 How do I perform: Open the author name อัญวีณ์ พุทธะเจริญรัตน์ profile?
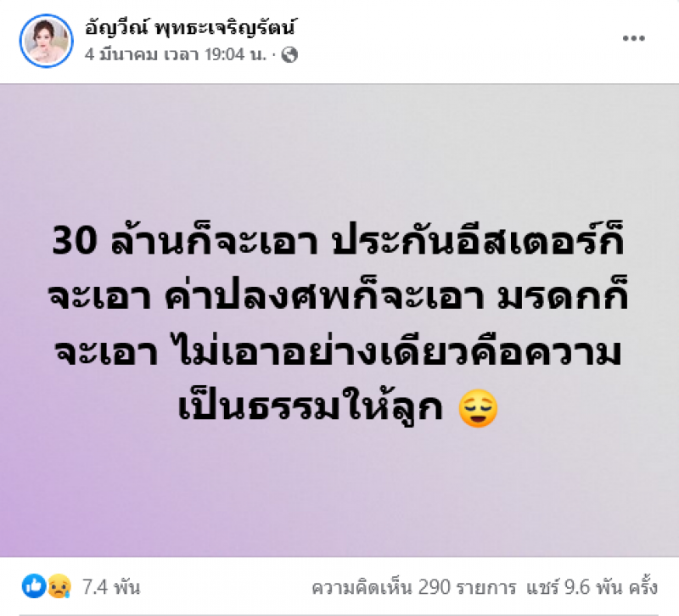pyautogui.click(x=190, y=28)
